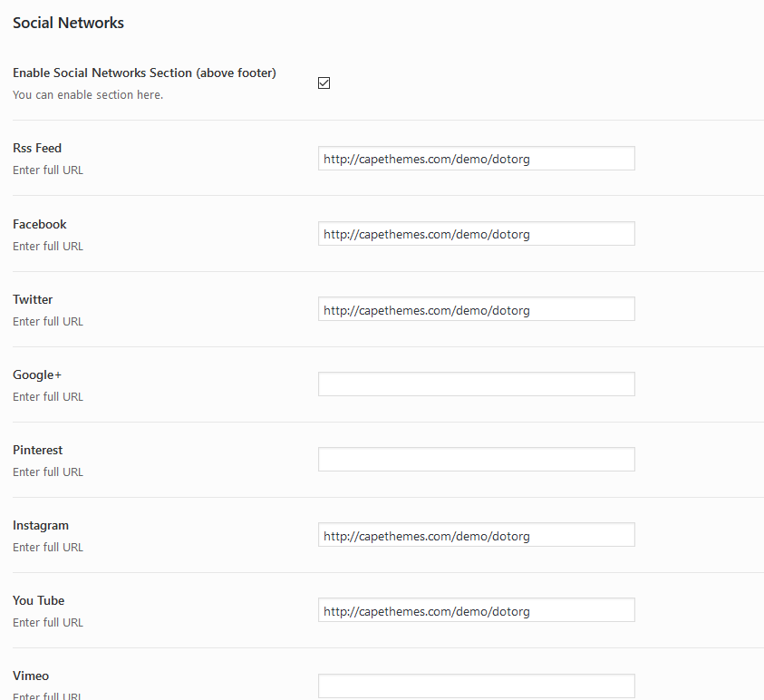Image resolution: width=764 pixels, height=700 pixels.
Task: Uncheck Enable Social Networks Section checkbox
Action: coord(324,83)
